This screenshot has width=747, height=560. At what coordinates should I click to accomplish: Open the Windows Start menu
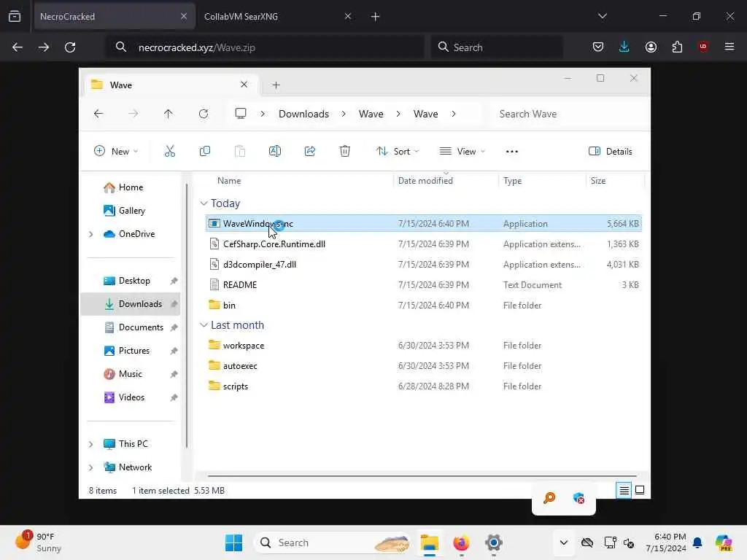click(233, 542)
